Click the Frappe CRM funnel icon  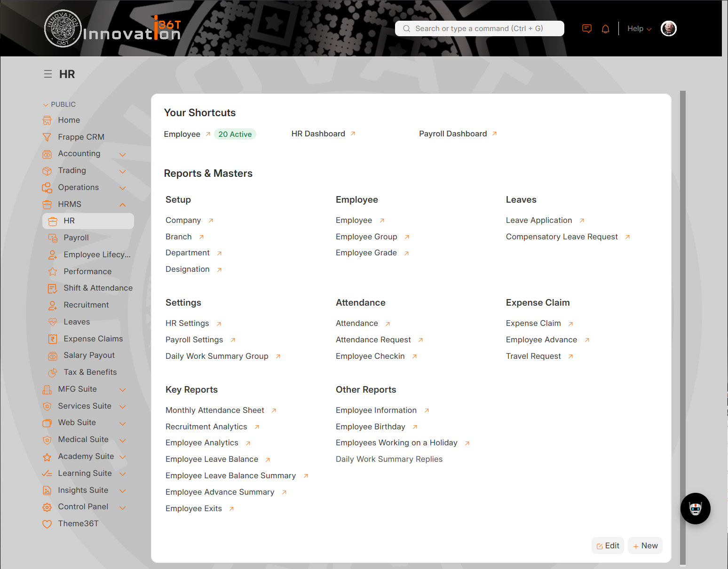click(x=47, y=137)
